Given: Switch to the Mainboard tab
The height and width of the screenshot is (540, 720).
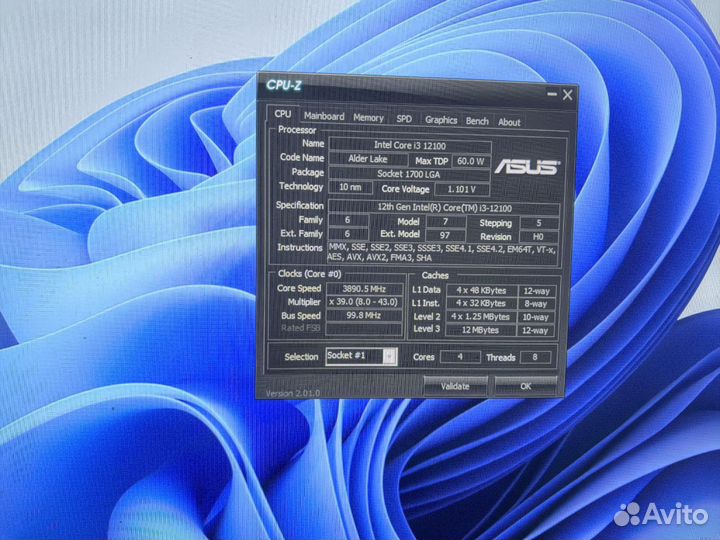Looking at the screenshot, I should (324, 117).
